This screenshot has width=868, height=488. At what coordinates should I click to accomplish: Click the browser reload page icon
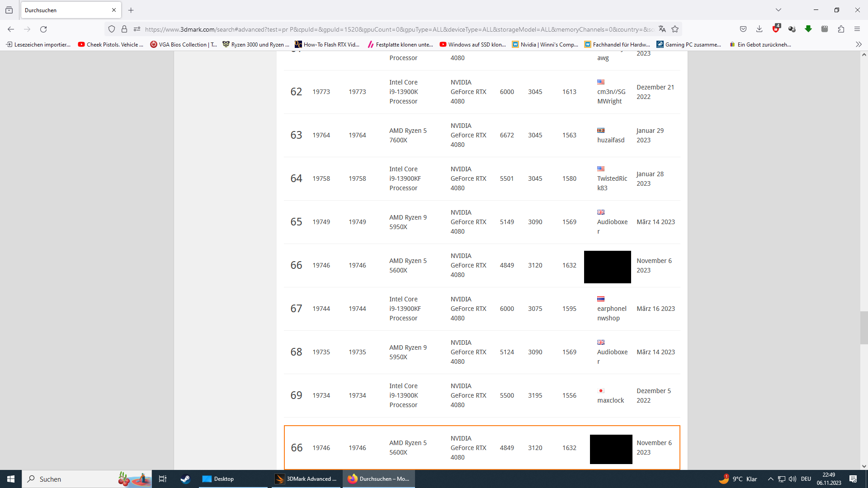pyautogui.click(x=43, y=29)
